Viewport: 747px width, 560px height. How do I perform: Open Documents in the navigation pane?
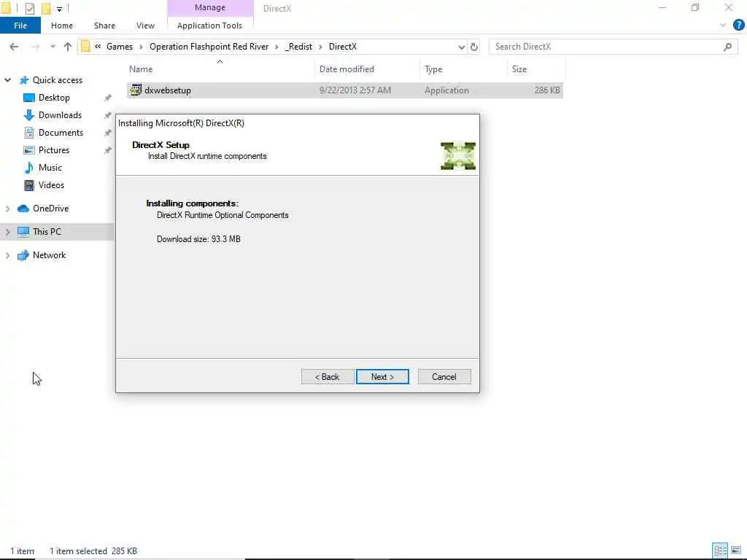point(61,133)
